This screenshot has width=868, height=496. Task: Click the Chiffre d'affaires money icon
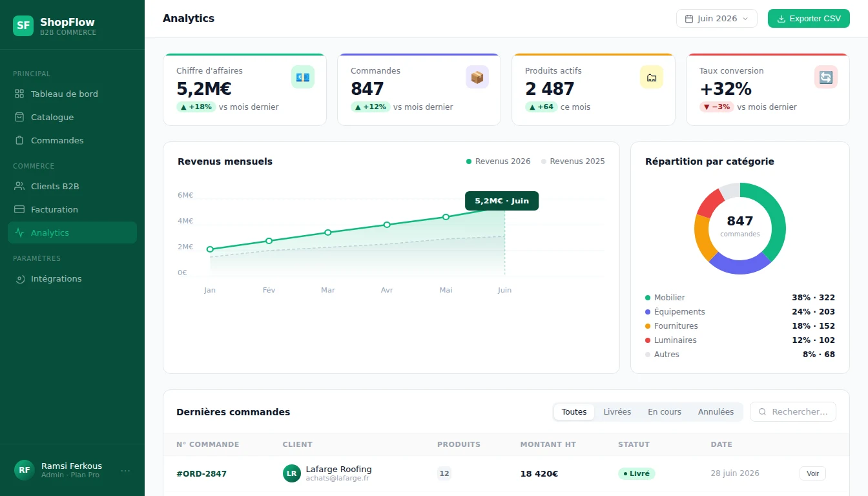(x=303, y=77)
